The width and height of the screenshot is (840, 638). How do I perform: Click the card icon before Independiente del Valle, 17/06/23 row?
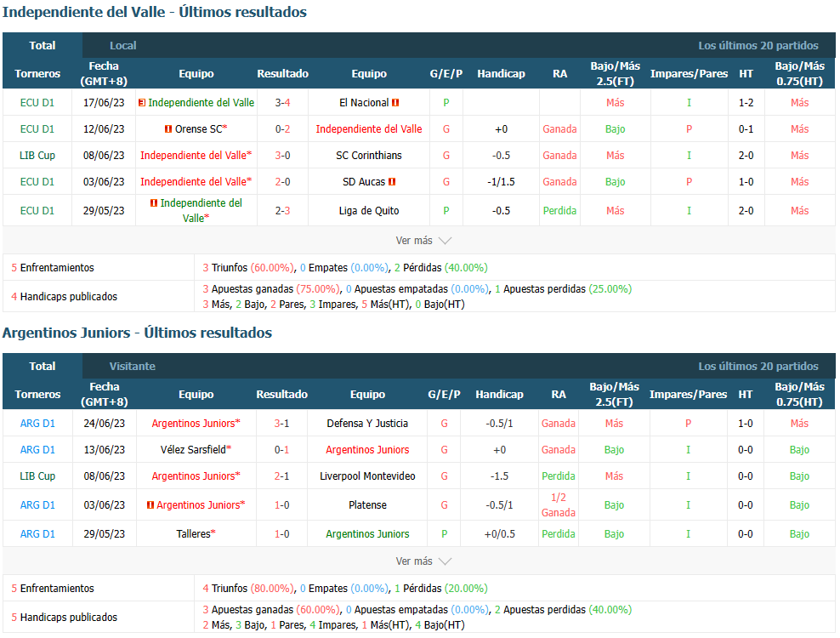pyautogui.click(x=142, y=102)
